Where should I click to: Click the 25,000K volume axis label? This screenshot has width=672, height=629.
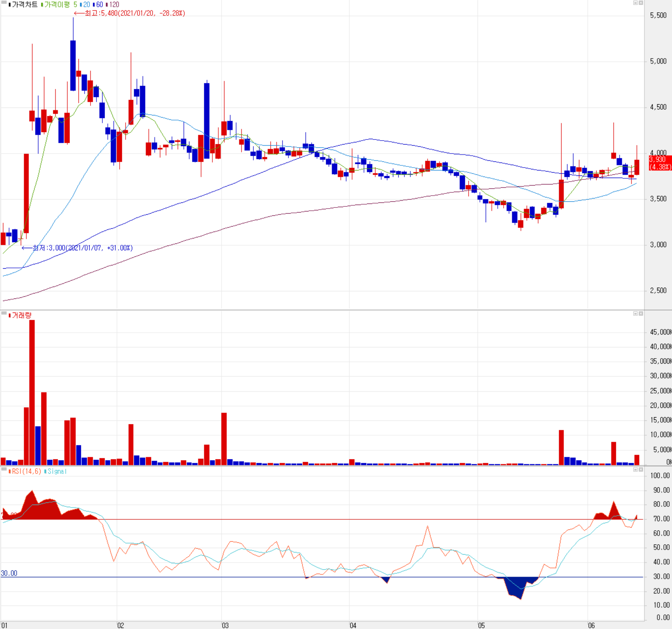(661, 391)
